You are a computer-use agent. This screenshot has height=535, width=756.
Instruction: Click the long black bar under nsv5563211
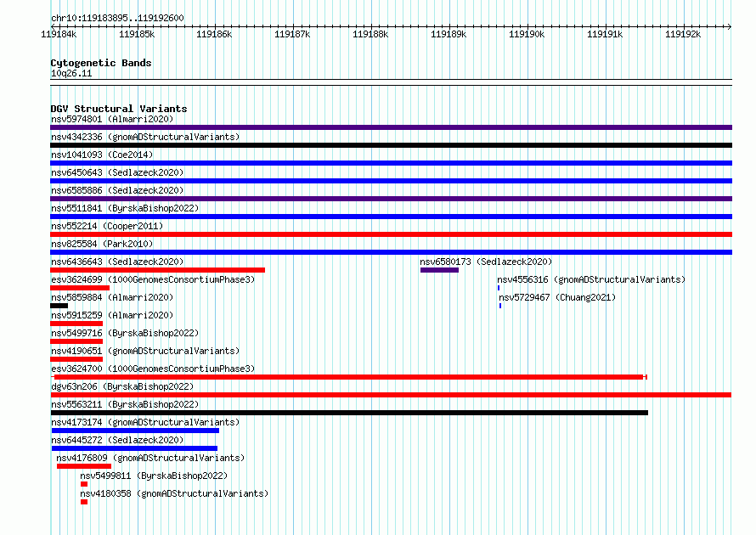(x=350, y=413)
